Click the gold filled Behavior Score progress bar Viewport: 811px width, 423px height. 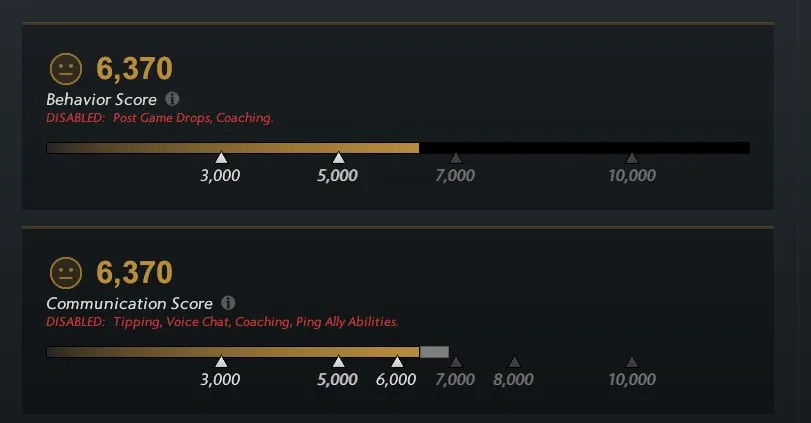click(233, 148)
